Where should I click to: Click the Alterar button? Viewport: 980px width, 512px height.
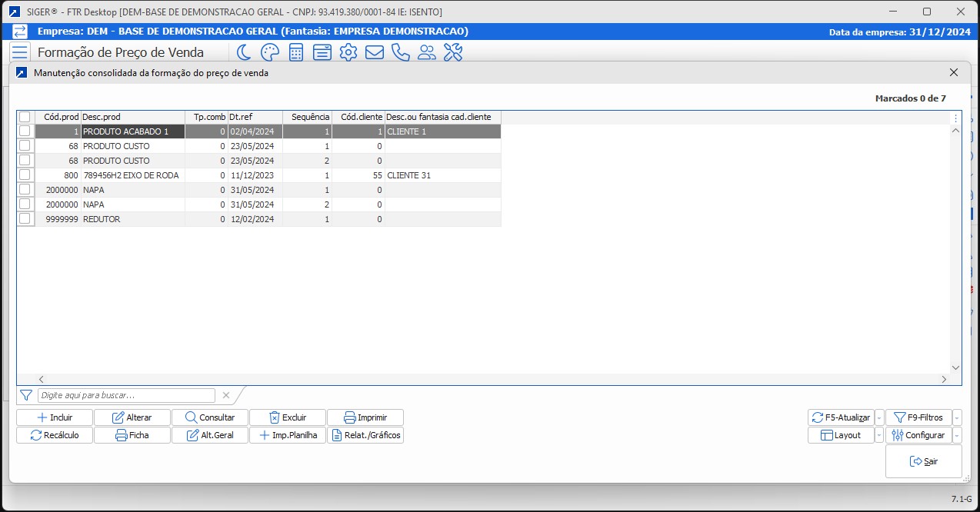pos(132,417)
